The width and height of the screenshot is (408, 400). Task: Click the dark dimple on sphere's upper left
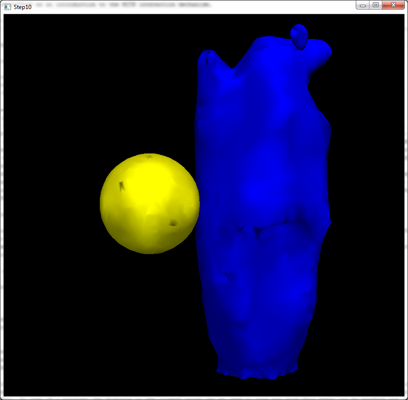pos(122,186)
